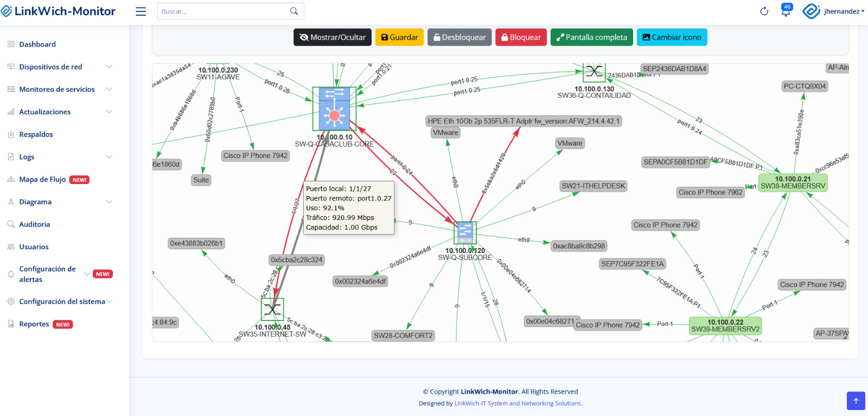Open the notifications bell icon
The image size is (868, 416).
(786, 11)
